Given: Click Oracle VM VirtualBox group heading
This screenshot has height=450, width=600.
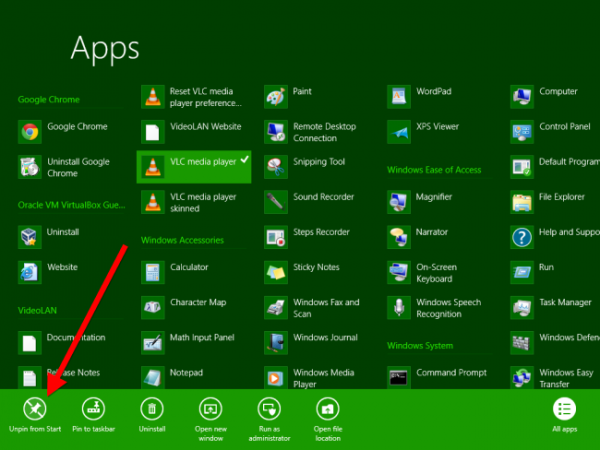Looking at the screenshot, I should click(x=71, y=205).
